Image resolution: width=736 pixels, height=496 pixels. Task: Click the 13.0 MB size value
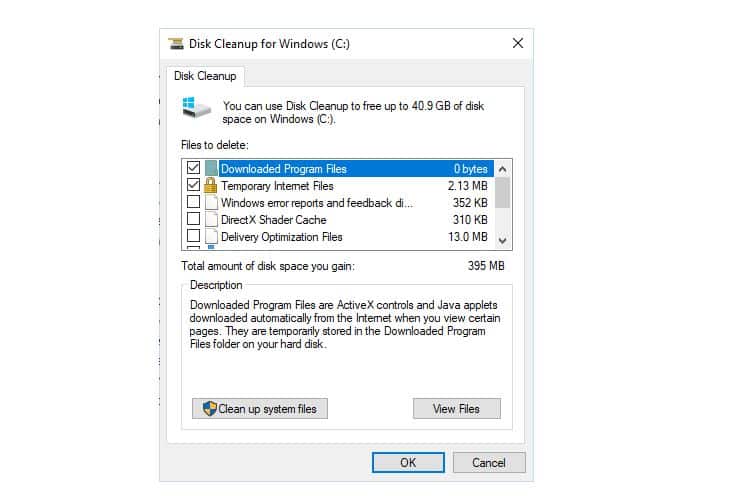tap(468, 237)
